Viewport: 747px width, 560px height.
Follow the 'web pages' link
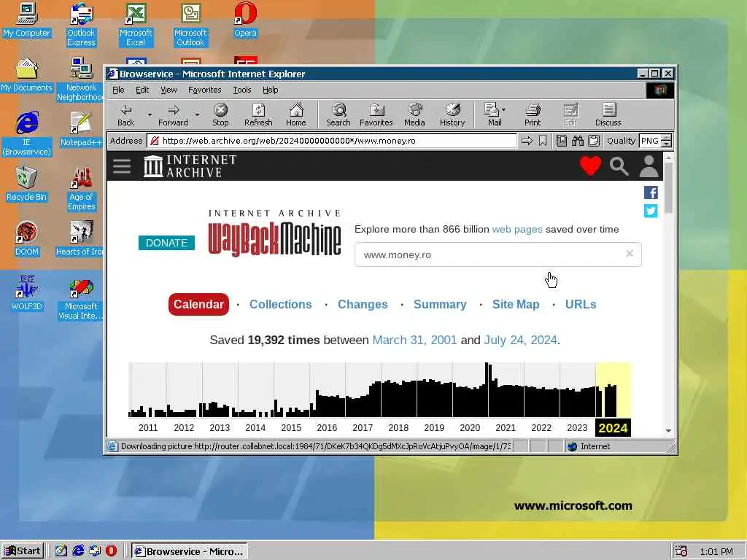(x=517, y=229)
